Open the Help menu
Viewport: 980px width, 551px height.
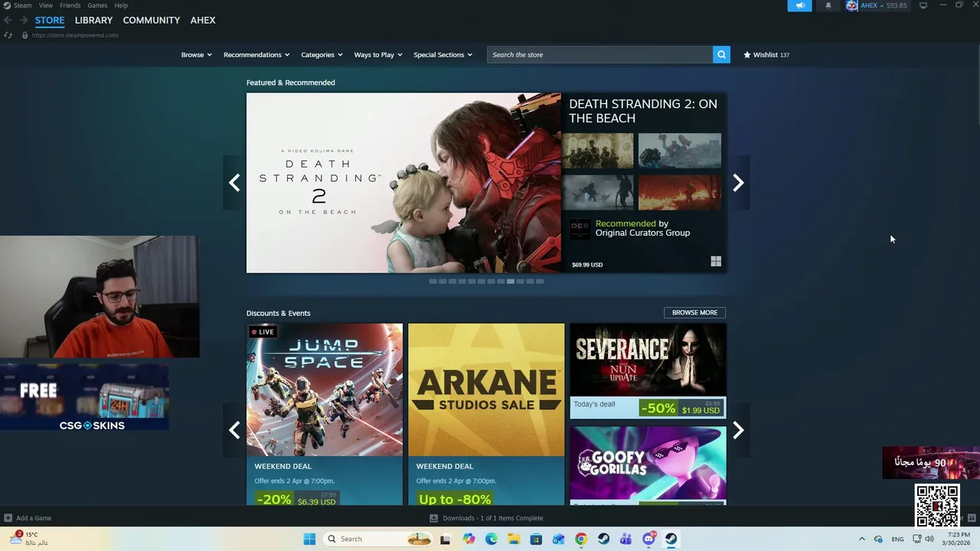pyautogui.click(x=121, y=5)
